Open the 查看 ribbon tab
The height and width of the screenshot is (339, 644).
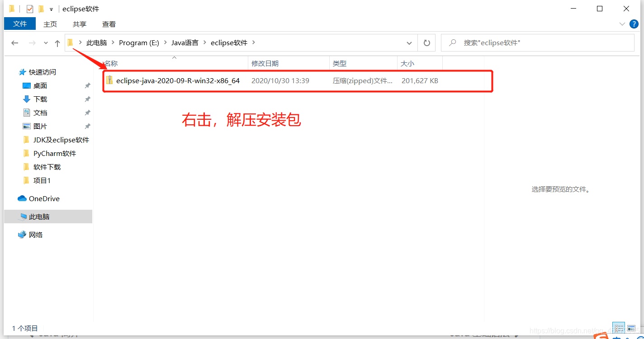click(x=109, y=24)
